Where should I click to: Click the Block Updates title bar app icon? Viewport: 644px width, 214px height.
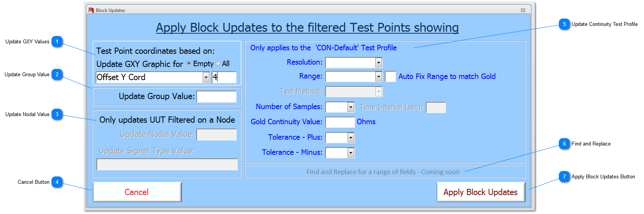click(x=91, y=10)
